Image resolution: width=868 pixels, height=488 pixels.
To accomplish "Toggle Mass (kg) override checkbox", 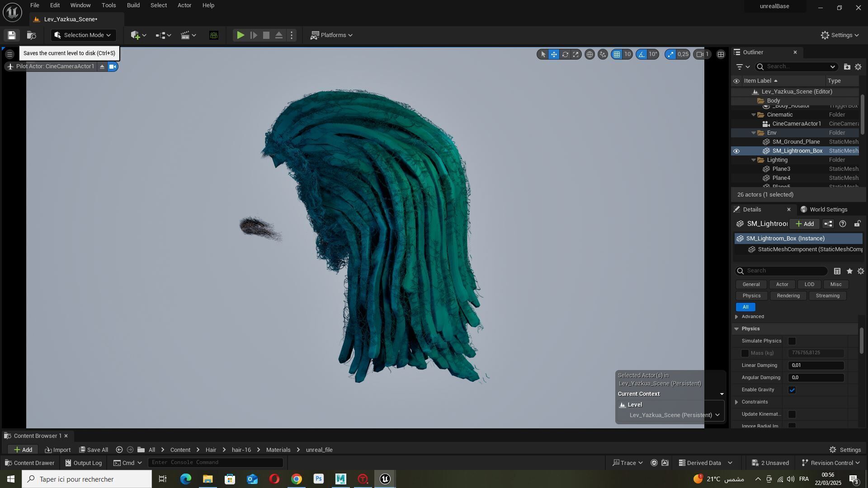I will [745, 353].
